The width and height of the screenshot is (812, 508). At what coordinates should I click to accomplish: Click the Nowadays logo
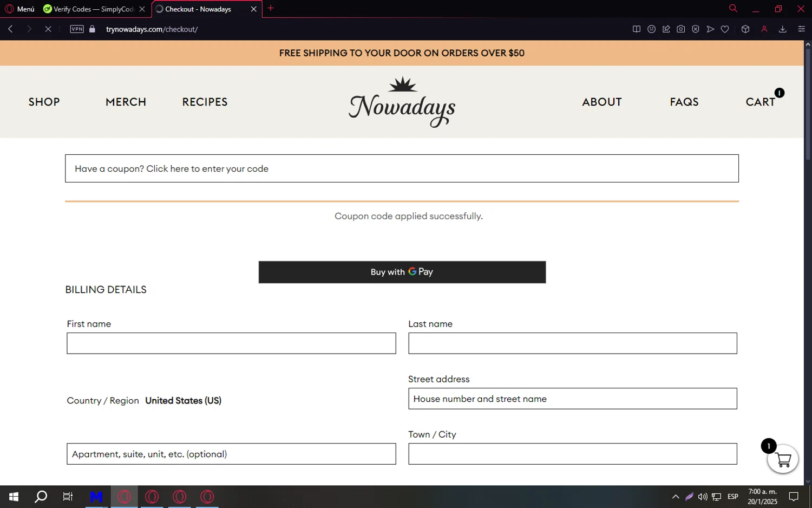pyautogui.click(x=402, y=102)
